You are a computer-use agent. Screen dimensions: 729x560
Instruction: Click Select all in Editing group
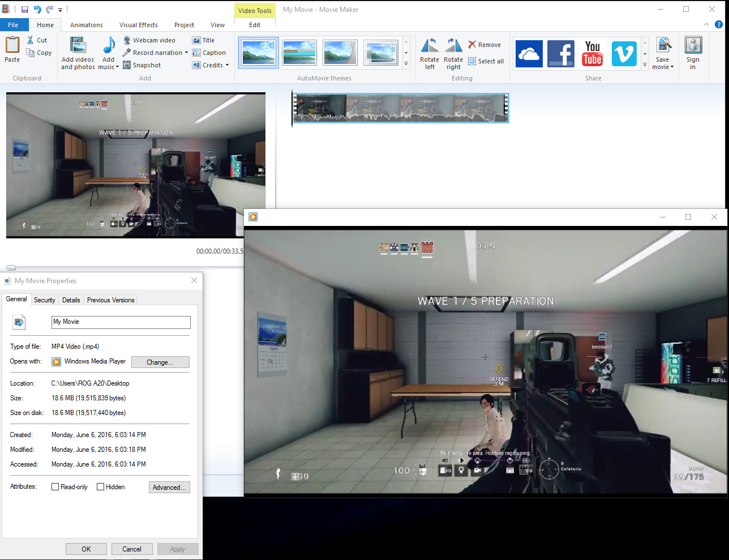click(486, 61)
